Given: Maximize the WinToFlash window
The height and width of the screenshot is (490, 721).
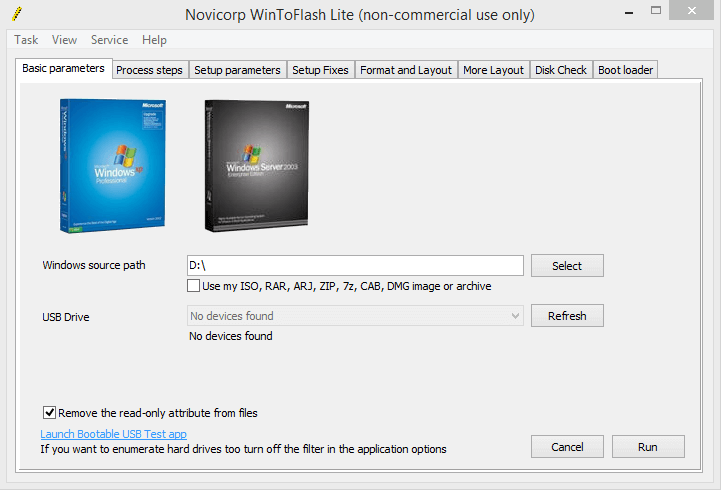Looking at the screenshot, I should (x=656, y=10).
